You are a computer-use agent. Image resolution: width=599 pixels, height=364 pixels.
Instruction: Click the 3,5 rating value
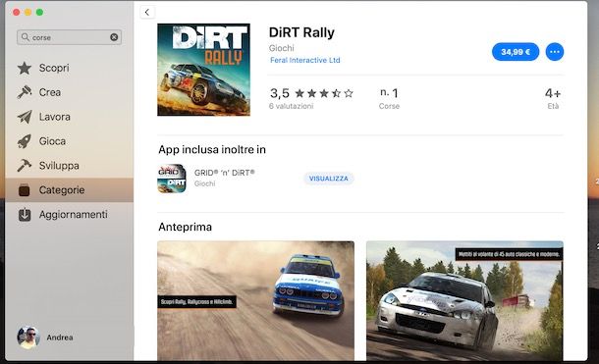(280, 93)
